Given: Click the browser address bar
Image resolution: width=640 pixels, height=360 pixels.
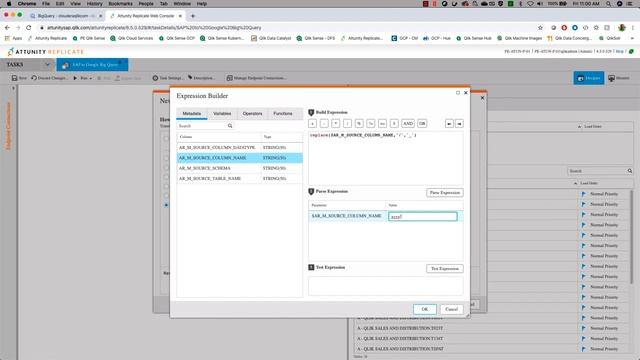Looking at the screenshot, I should point(286,28).
